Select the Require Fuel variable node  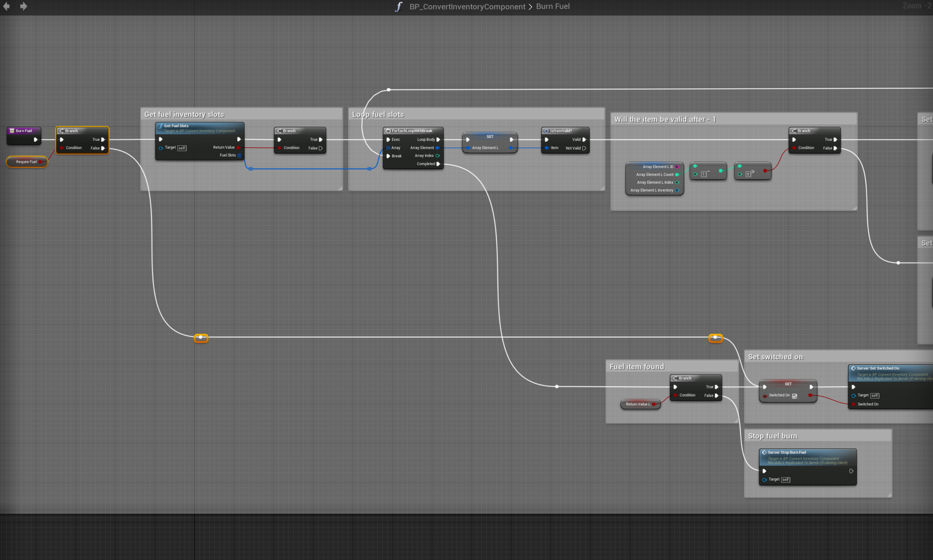click(26, 162)
